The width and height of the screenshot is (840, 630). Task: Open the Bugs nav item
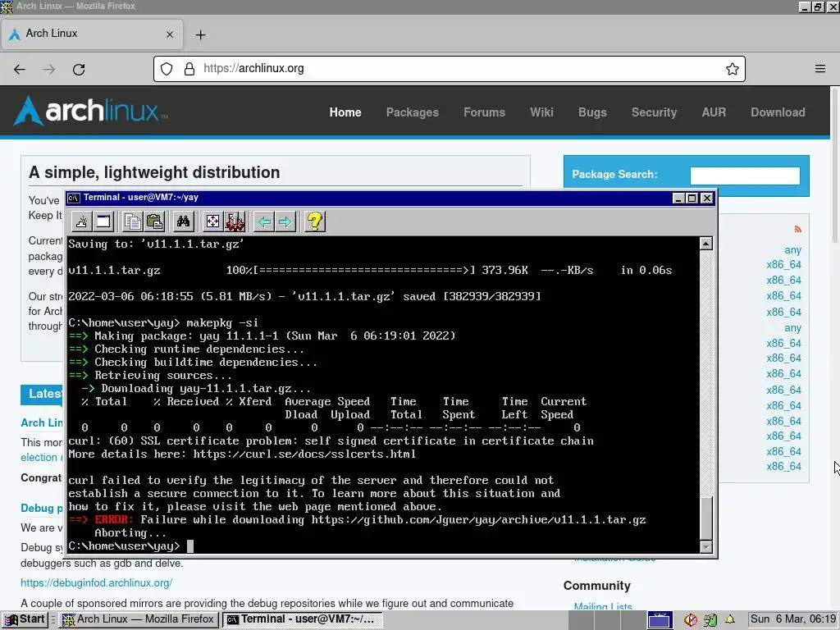pos(592,112)
